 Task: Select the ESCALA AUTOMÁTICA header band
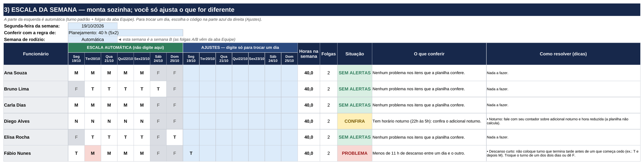126,48
